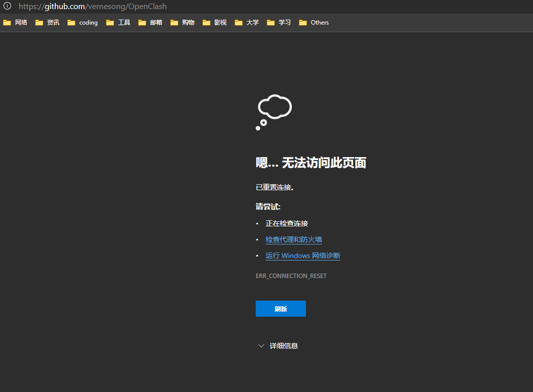Open the 运行 Windows 网络诊断 link
This screenshot has height=392, width=533.
[x=302, y=255]
